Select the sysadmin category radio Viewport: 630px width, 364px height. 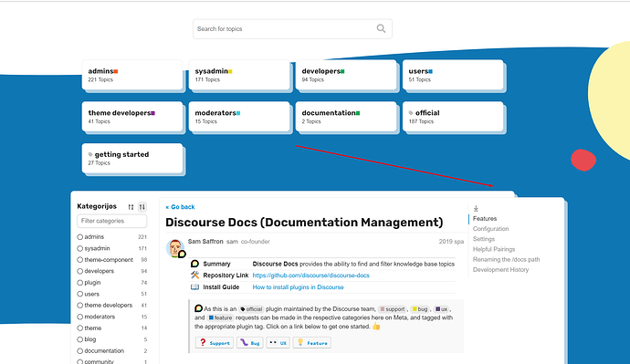(x=80, y=248)
